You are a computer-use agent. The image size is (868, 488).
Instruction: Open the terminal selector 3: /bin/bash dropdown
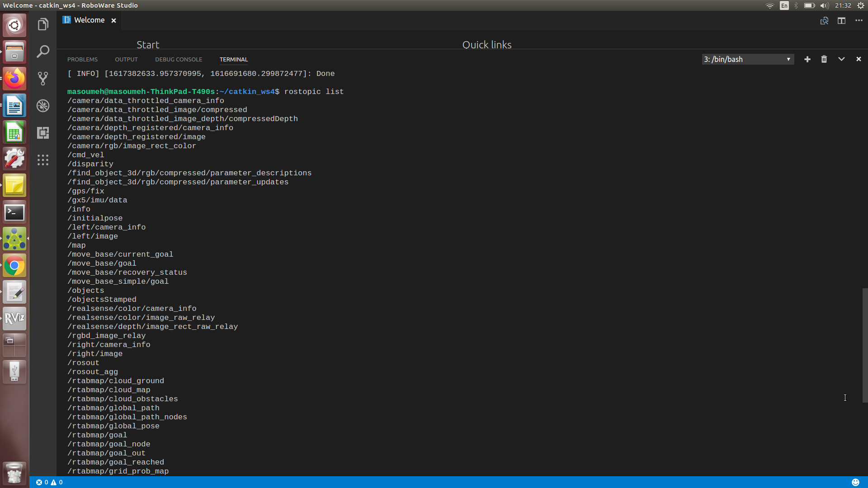[748, 59]
